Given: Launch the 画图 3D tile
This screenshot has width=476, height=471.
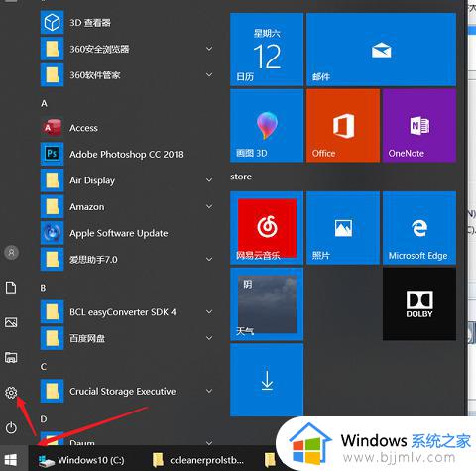Looking at the screenshot, I should (x=267, y=126).
